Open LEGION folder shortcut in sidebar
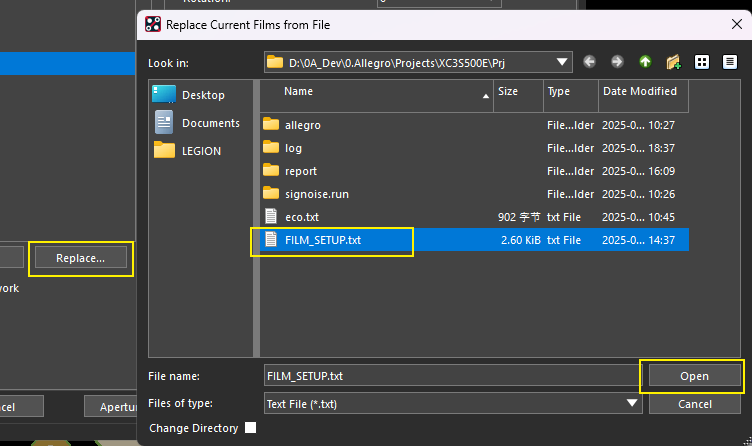 (200, 151)
